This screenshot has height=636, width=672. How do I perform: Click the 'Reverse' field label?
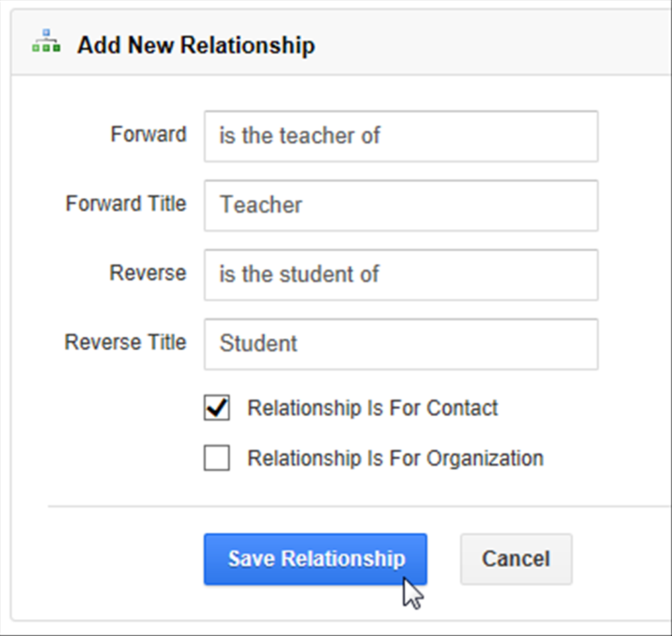[x=148, y=273]
